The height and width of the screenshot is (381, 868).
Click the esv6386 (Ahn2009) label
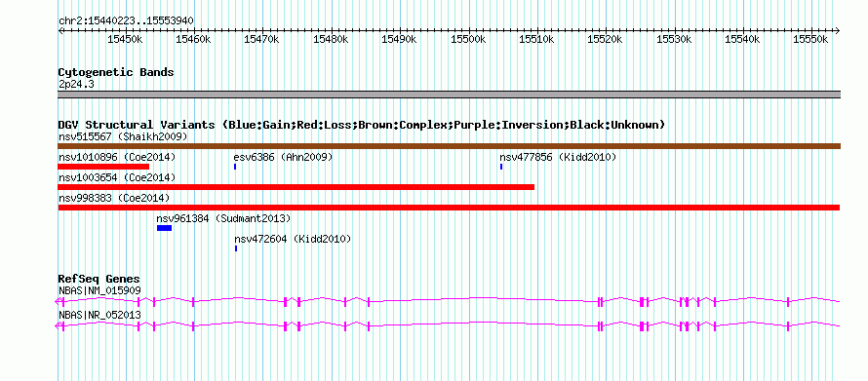tap(284, 157)
